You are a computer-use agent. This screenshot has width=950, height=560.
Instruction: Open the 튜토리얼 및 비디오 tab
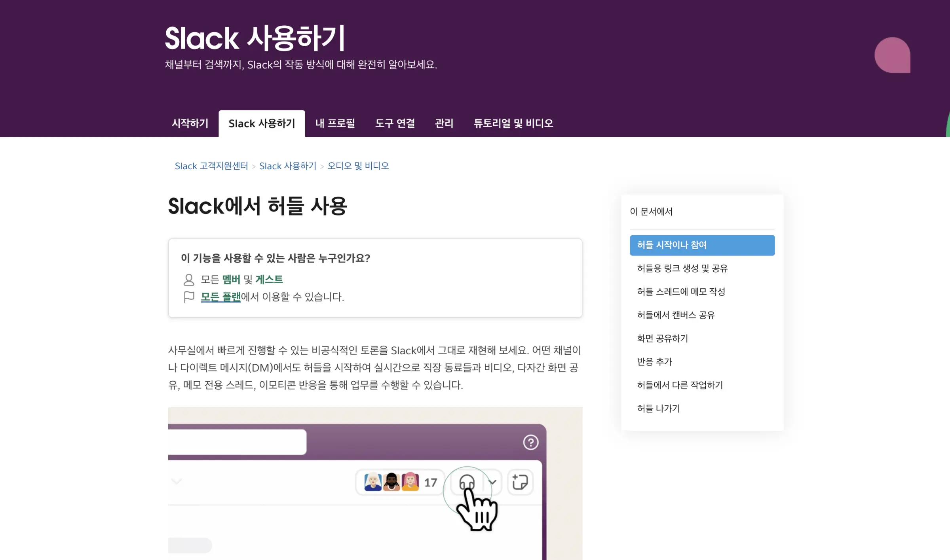[x=513, y=123]
